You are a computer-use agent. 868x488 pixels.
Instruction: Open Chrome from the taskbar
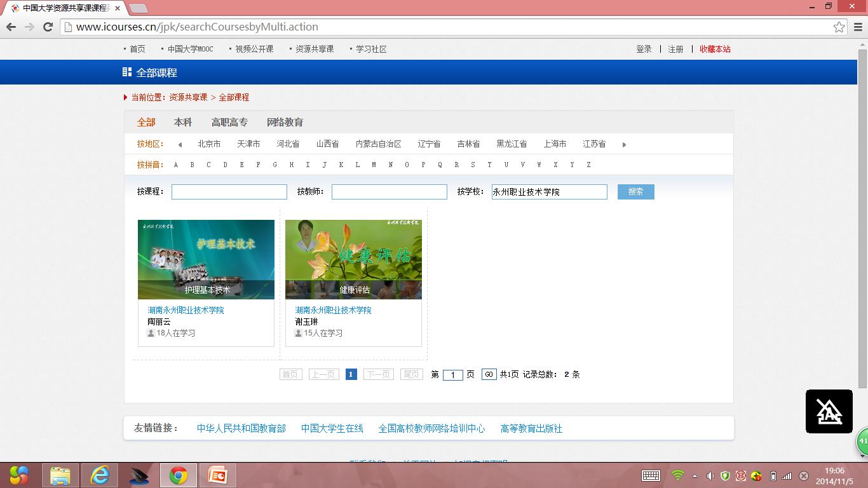tap(178, 475)
